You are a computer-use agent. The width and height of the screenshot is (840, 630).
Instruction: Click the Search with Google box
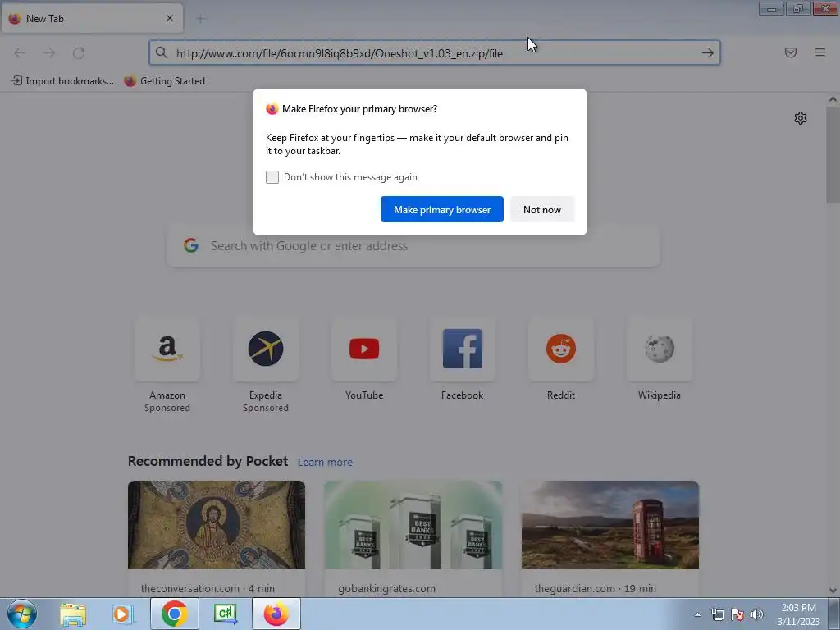pos(413,246)
